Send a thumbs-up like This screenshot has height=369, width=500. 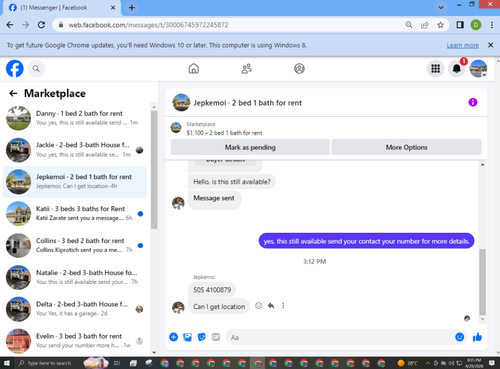click(477, 337)
